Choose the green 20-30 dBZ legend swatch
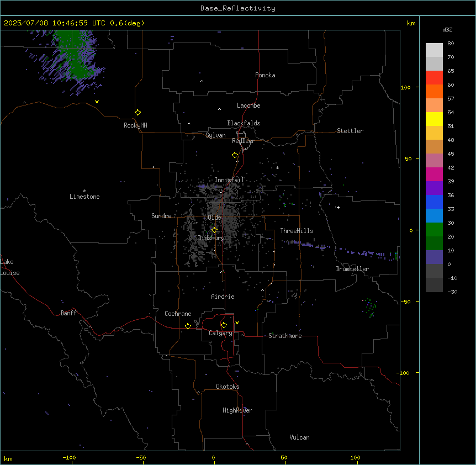 pyautogui.click(x=434, y=230)
